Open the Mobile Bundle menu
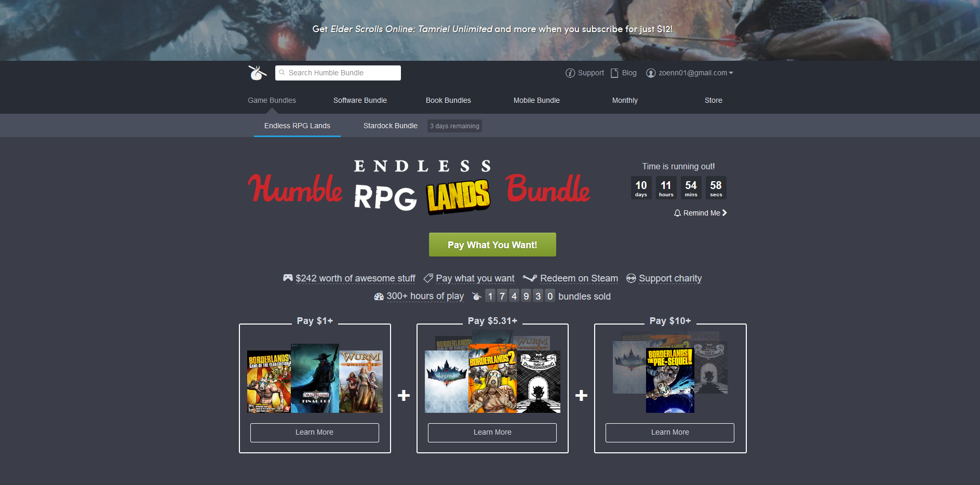Viewport: 980px width, 485px height. pos(536,100)
